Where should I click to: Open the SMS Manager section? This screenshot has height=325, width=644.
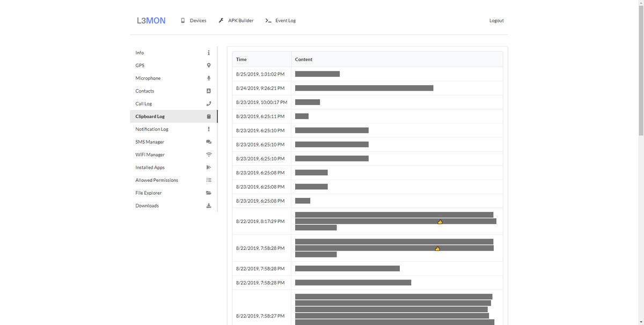pos(173,142)
